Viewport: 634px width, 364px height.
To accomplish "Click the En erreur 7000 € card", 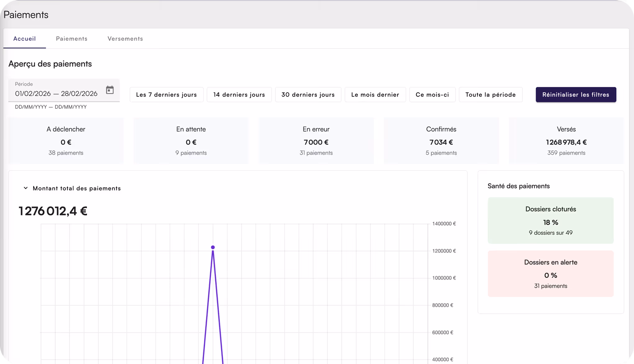I will 316,141.
